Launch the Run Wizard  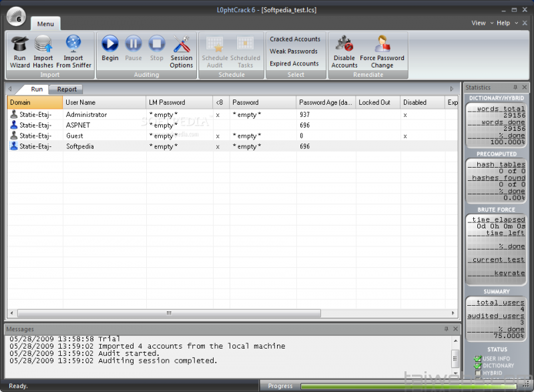tap(20, 51)
